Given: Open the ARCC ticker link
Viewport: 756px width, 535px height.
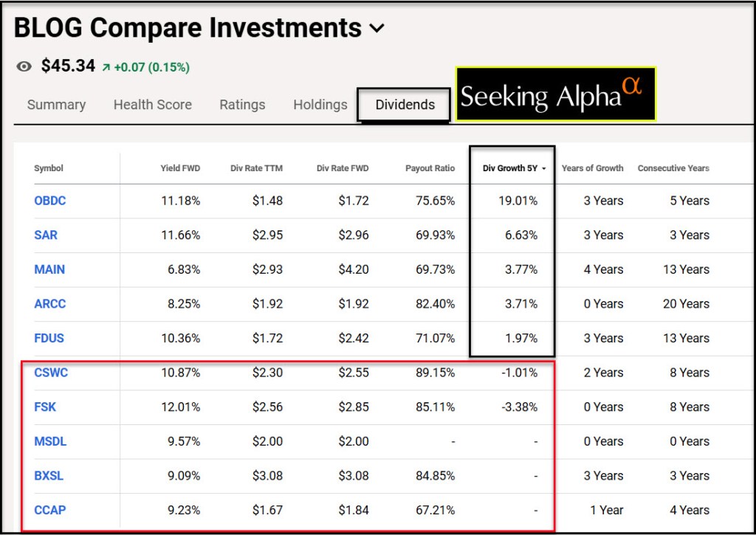Looking at the screenshot, I should (x=50, y=304).
